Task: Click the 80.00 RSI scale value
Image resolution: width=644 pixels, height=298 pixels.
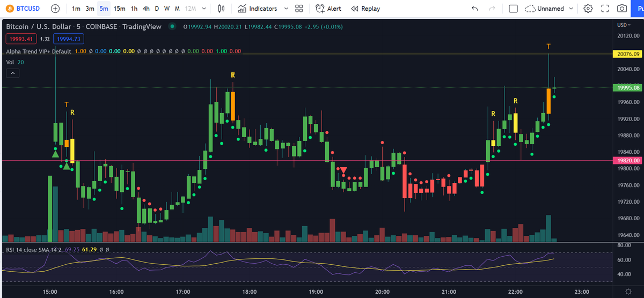Action: 623,245
